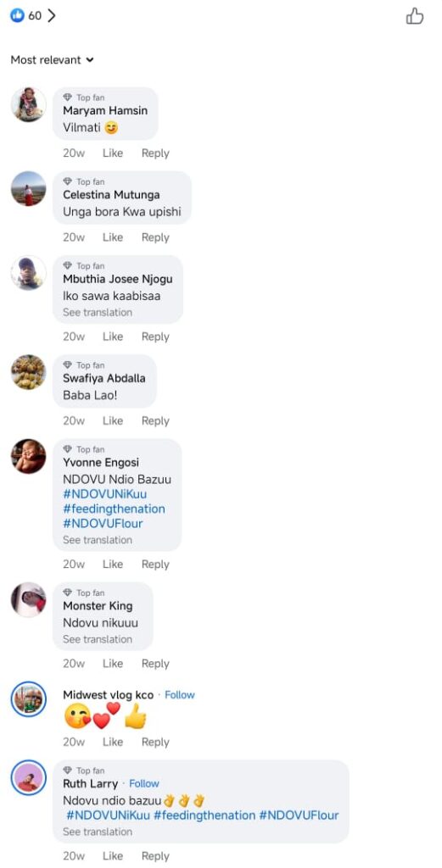Image resolution: width=442 pixels, height=868 pixels.
Task: Like Maryam Hamsin's Vilmati comment
Action: (113, 153)
